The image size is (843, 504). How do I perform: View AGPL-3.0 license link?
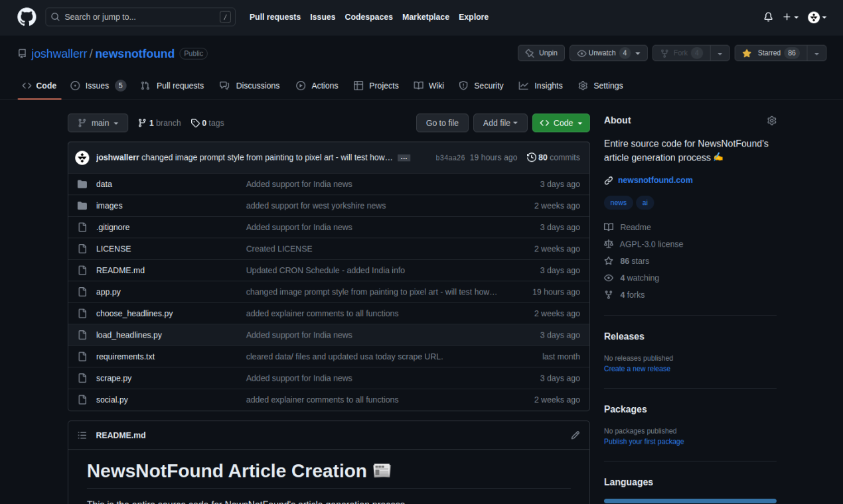(644, 244)
